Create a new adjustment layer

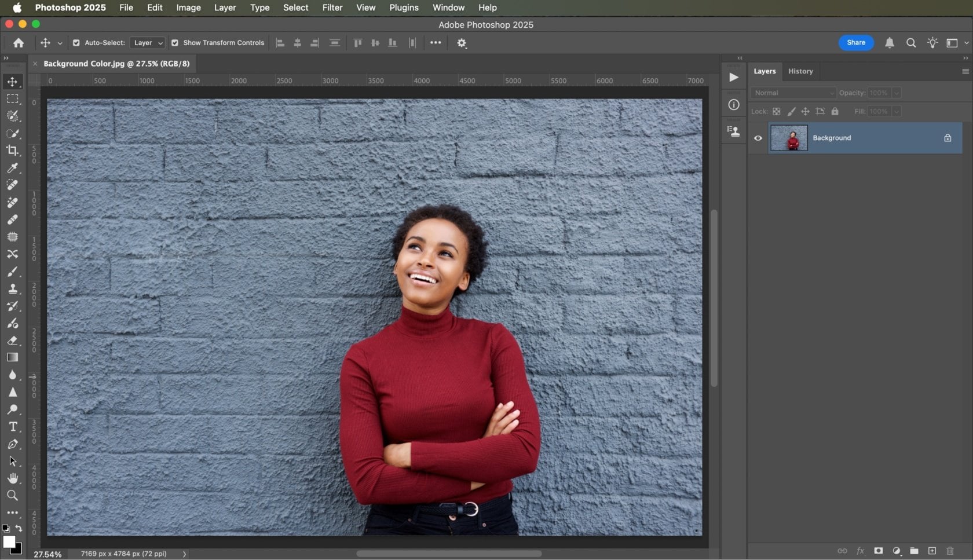coord(897,551)
